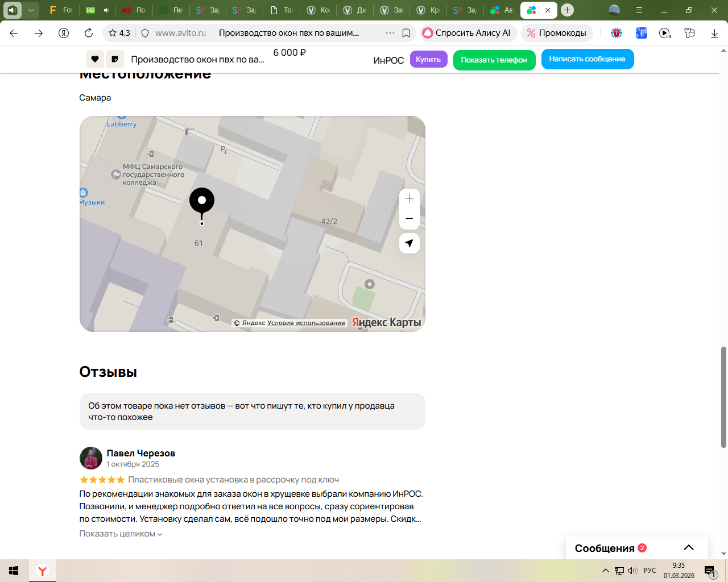Click the video play extension icon
728x582 pixels.
[x=665, y=33]
